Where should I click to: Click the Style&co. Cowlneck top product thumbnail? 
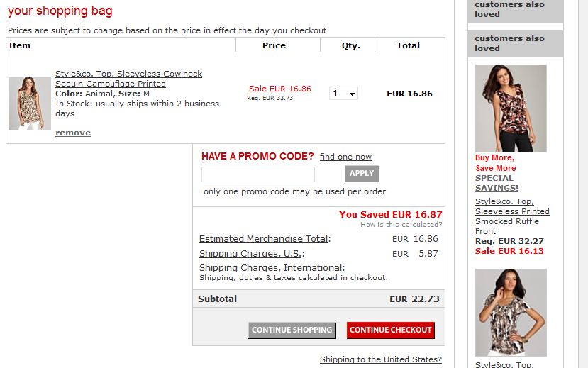(30, 104)
